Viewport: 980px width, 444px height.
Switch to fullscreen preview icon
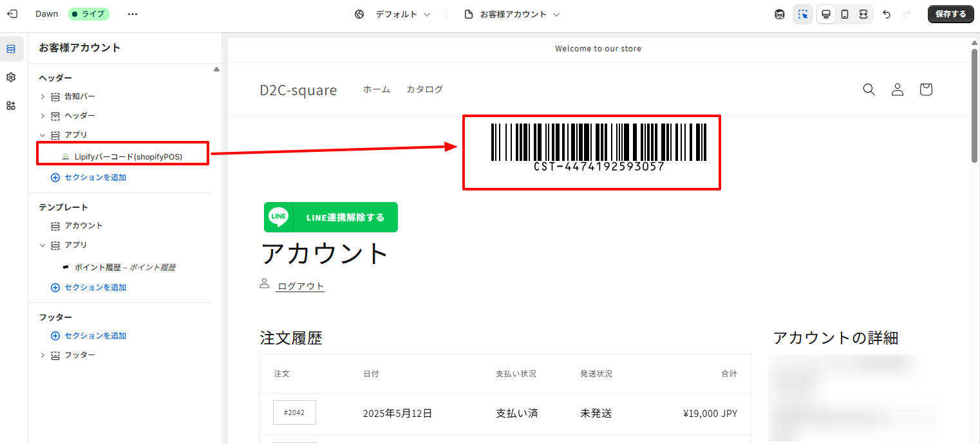[x=863, y=14]
